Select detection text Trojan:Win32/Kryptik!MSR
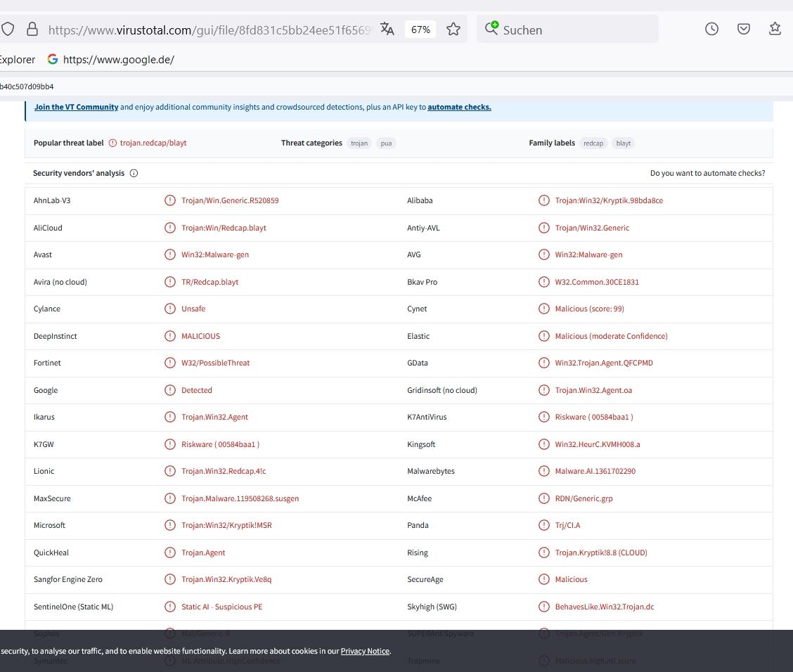 [226, 525]
